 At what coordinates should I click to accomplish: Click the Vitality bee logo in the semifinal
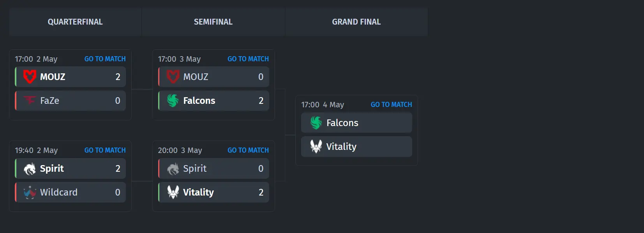coord(173,192)
